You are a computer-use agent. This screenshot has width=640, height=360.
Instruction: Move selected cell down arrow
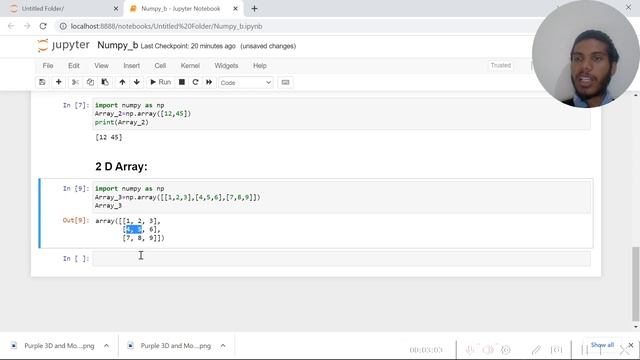click(x=137, y=82)
